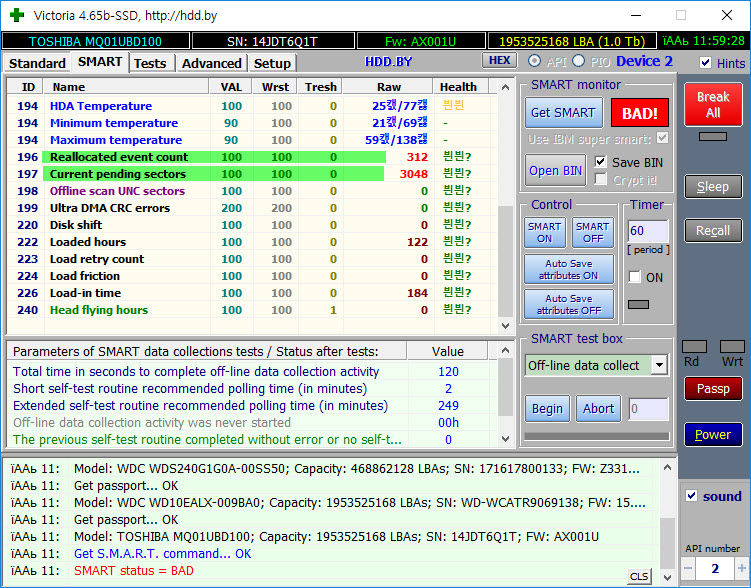751x588 pixels.
Task: Select the Current pending sectors row
Action: [x=251, y=174]
